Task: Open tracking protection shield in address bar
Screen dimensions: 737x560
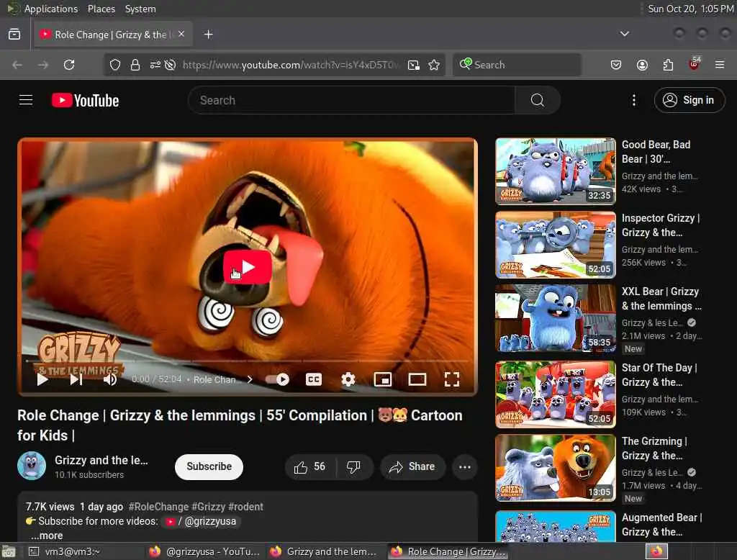Action: 114,65
